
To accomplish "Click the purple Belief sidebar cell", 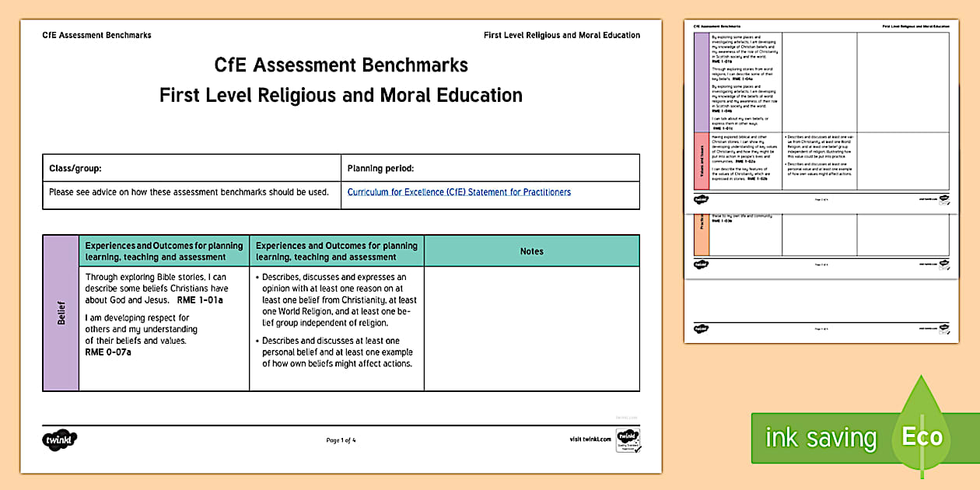I will click(61, 313).
